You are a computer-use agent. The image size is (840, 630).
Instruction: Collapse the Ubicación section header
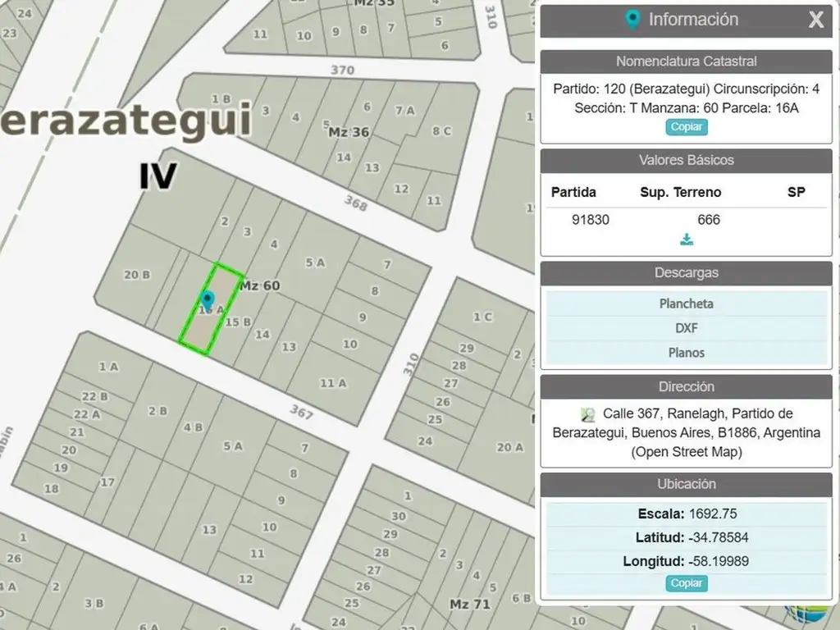tap(686, 484)
